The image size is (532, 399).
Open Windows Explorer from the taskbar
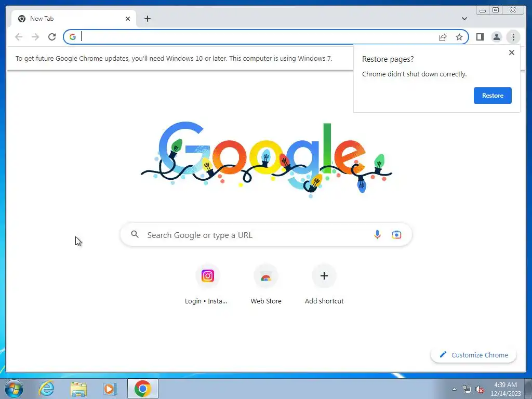tap(78, 389)
